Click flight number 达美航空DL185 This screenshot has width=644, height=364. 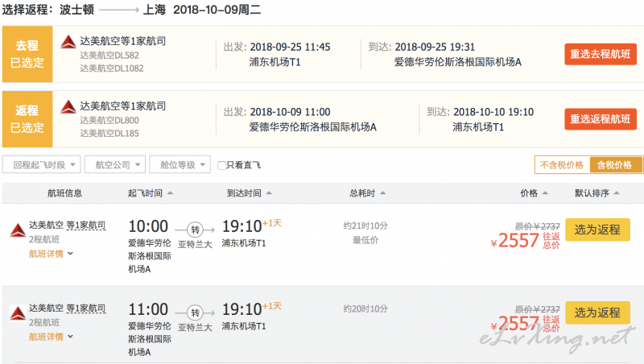109,134
